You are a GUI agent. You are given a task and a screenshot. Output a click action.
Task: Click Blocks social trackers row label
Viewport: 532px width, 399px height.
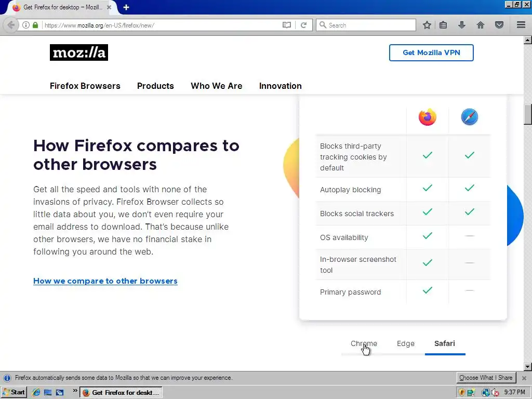click(357, 214)
